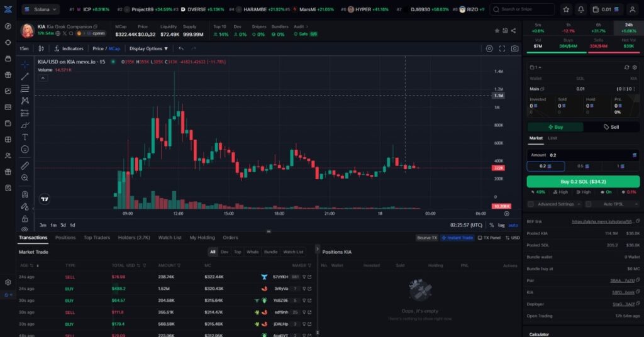Set chart range to 5d
644x337 pixels.
coord(63,225)
